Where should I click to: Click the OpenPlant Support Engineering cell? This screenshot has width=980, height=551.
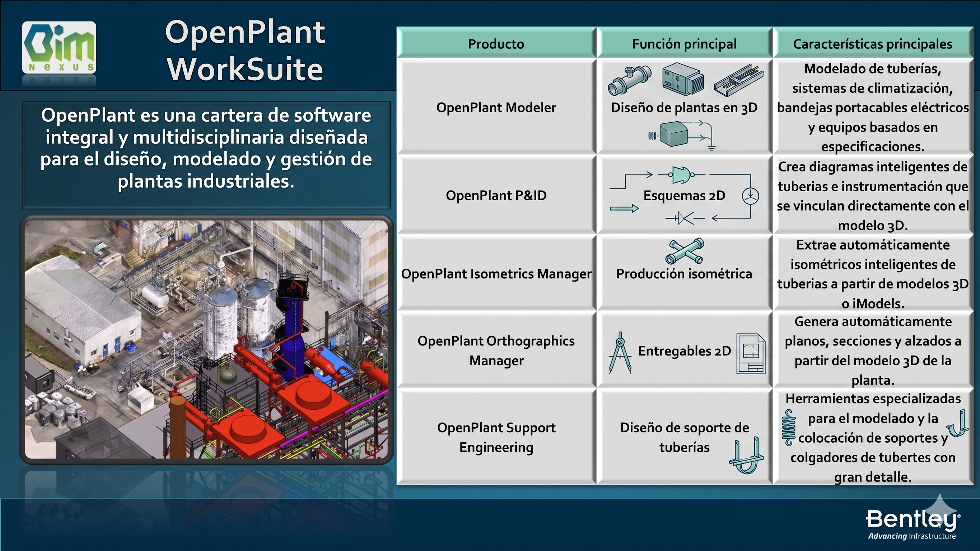(x=496, y=437)
